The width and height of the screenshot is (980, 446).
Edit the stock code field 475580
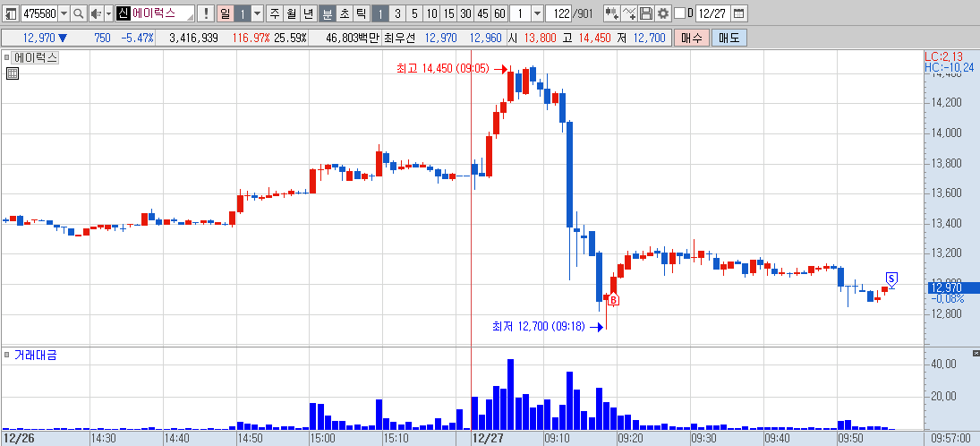38,13
